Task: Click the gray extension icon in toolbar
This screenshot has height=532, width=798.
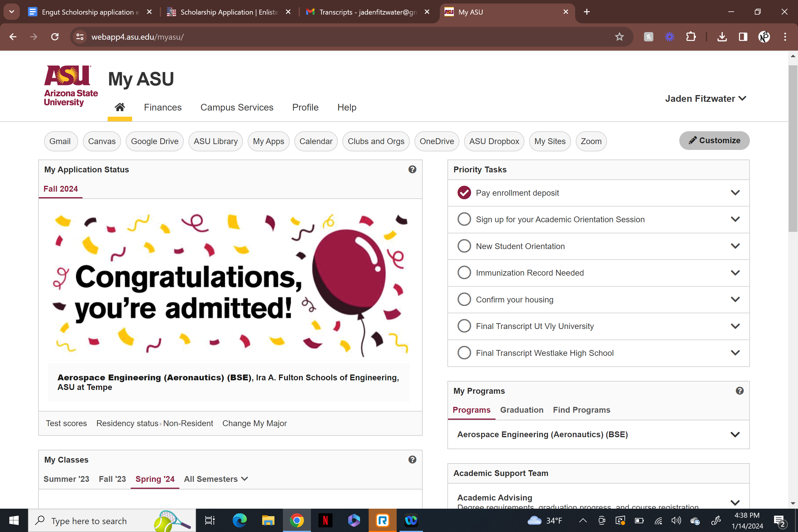Action: point(648,37)
